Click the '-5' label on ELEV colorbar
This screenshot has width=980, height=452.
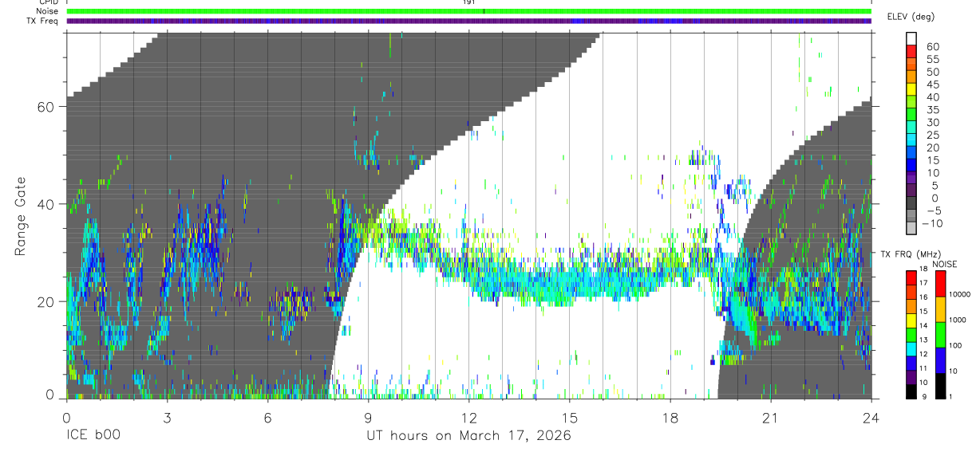tap(934, 210)
